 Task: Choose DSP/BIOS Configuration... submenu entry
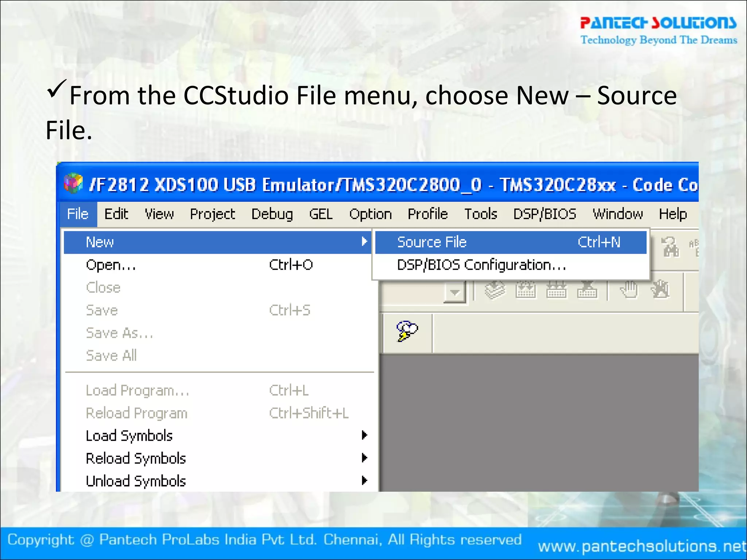click(x=511, y=265)
